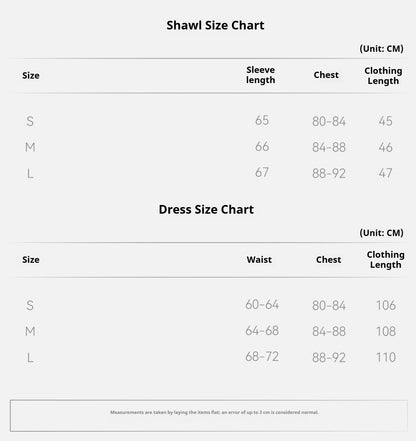Click shawl chart Clothing Length header
The height and width of the screenshot is (441, 416).
click(383, 76)
